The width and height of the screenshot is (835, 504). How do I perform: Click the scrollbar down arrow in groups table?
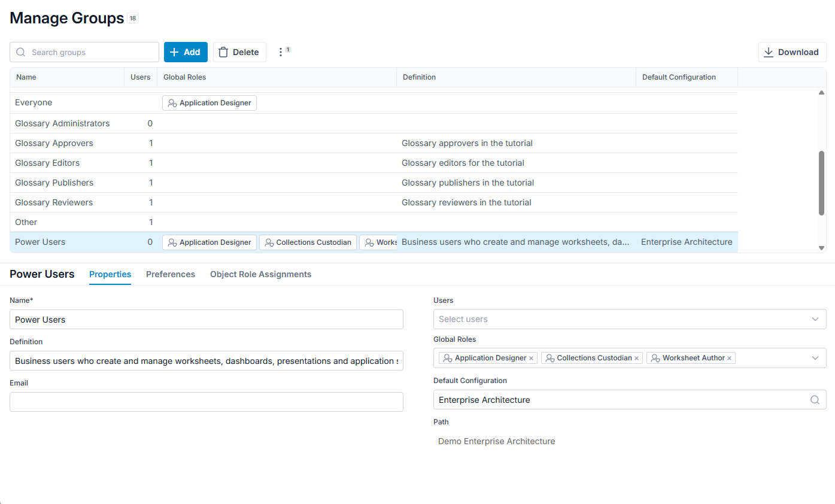click(x=821, y=248)
